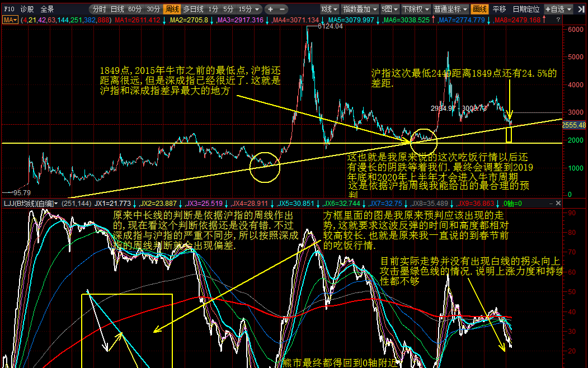
Task: Select the active 周线 weekly tab
Action: click(172, 9)
